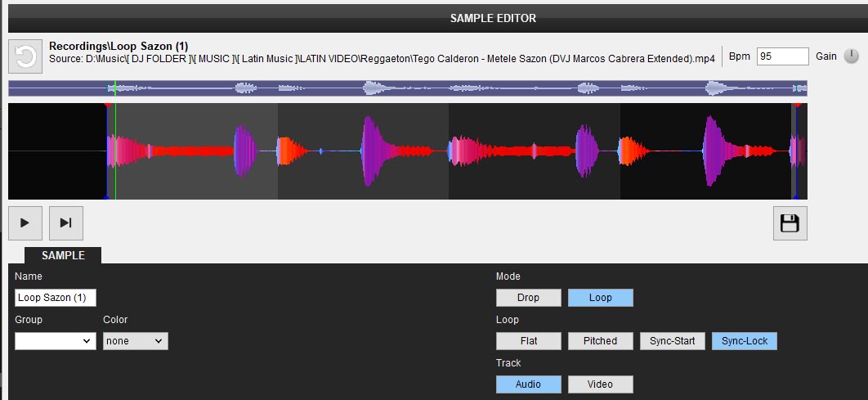
Task: Play the sample
Action: click(x=25, y=222)
